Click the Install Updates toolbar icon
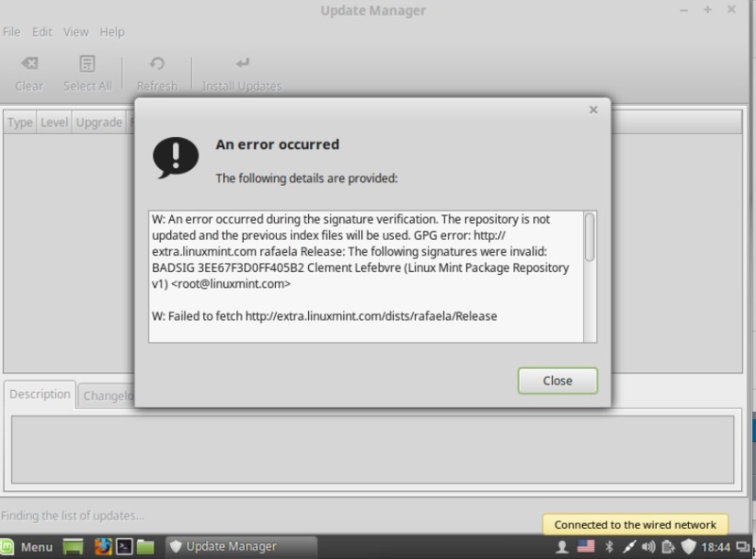756x559 pixels. (x=242, y=73)
